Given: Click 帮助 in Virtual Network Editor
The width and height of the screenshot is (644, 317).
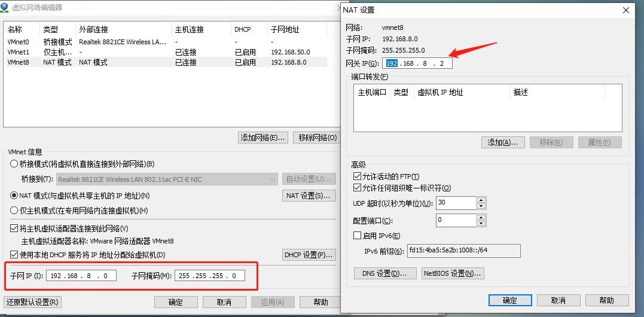Looking at the screenshot, I should point(321,302).
